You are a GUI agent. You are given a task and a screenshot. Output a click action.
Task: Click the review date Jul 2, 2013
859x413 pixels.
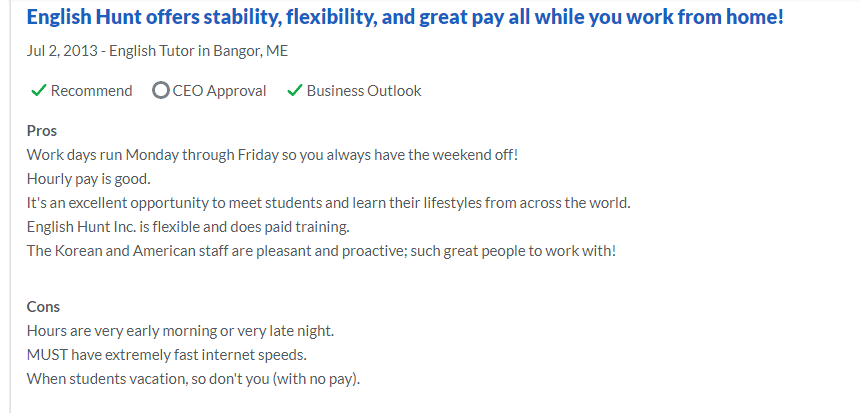coord(62,51)
